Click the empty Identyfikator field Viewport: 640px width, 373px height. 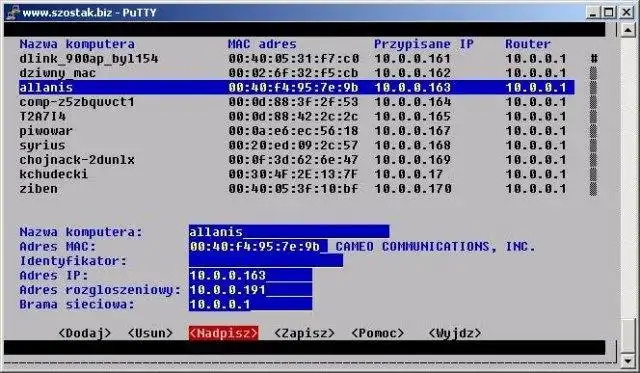pos(266,261)
